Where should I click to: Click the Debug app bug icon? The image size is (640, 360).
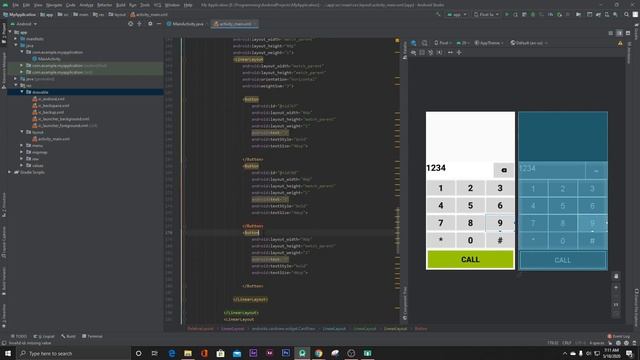[x=533, y=14]
